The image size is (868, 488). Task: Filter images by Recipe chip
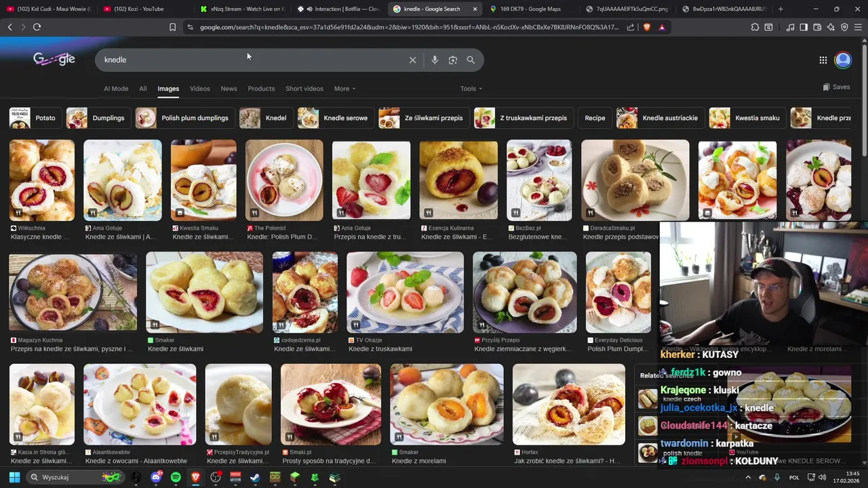click(595, 118)
